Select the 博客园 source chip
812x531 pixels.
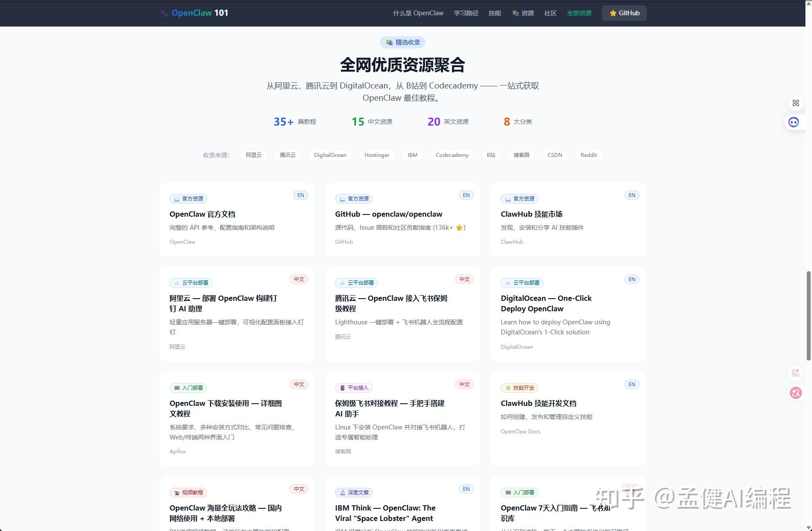pyautogui.click(x=521, y=155)
